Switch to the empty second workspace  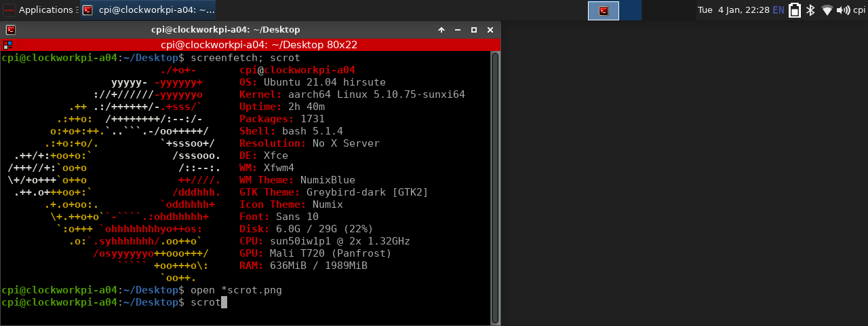(x=631, y=10)
